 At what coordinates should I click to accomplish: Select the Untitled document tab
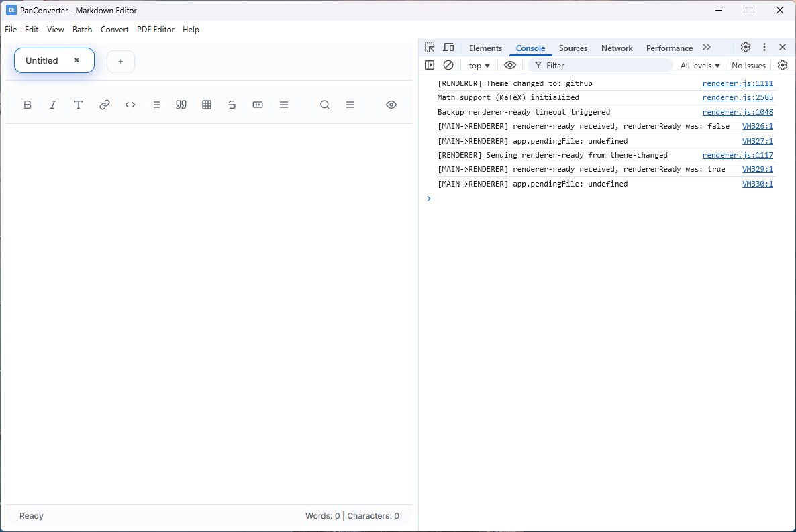[54, 60]
